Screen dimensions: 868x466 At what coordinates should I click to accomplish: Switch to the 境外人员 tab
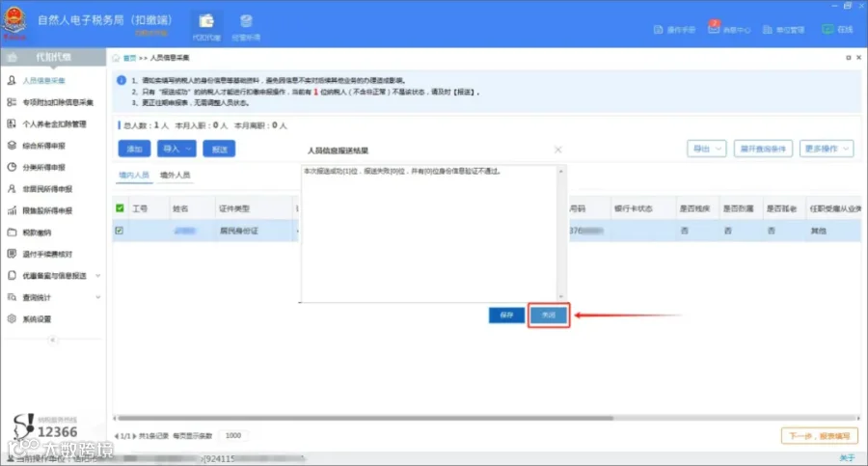click(175, 175)
